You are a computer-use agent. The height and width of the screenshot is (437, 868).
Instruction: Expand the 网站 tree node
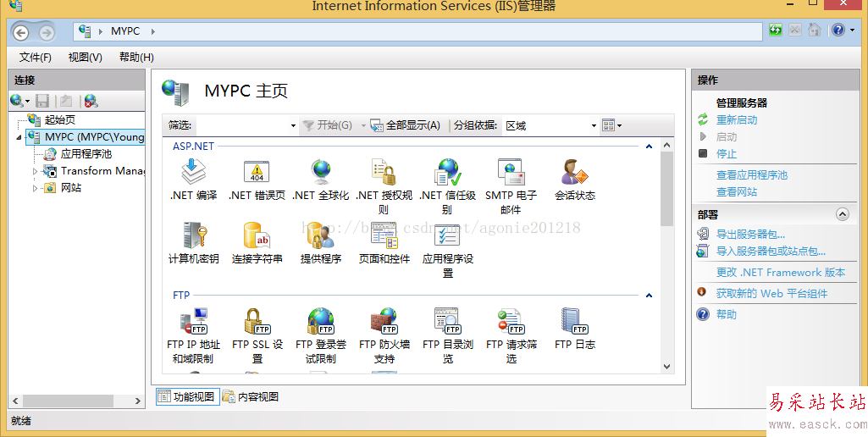point(35,188)
